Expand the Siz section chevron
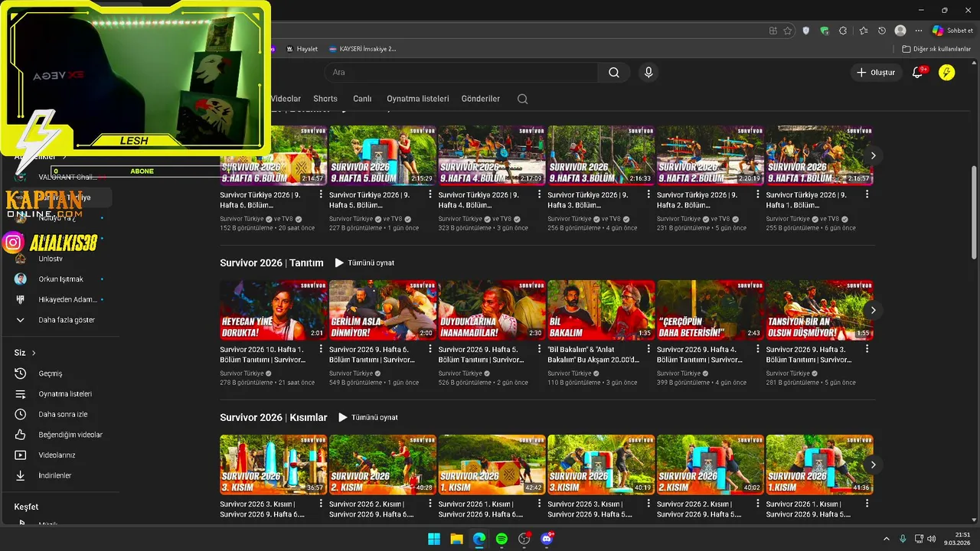This screenshot has height=551, width=980. point(34,353)
